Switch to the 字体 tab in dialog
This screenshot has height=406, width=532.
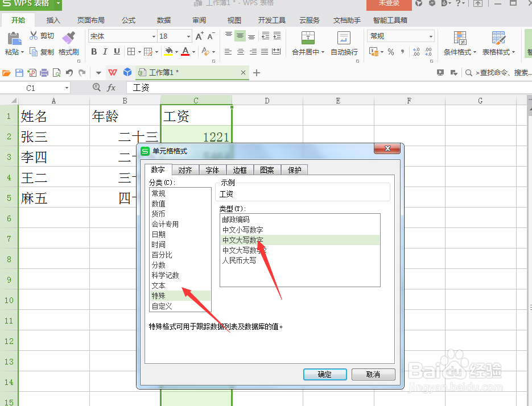click(x=212, y=169)
